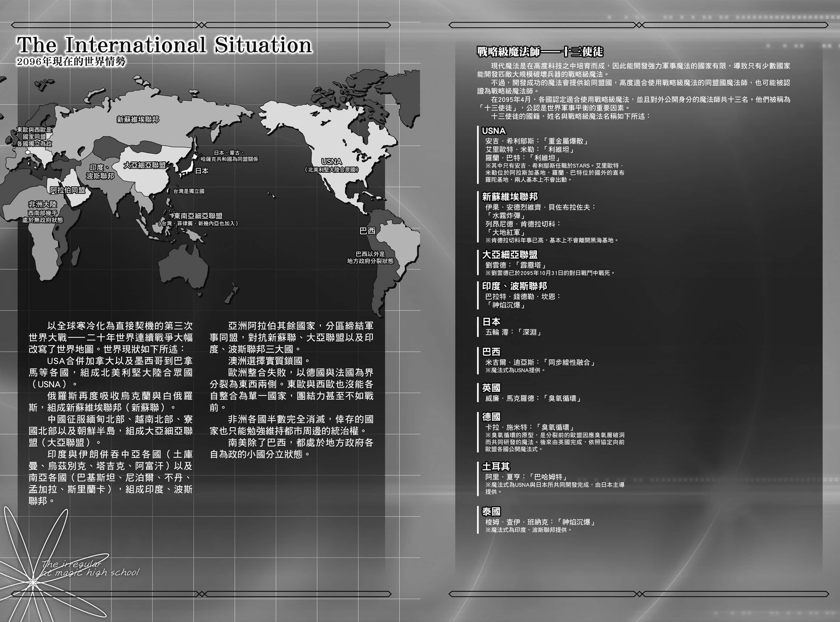
Task: Click the map note "哈薩克共和國為同盟關係"
Action: click(229, 159)
